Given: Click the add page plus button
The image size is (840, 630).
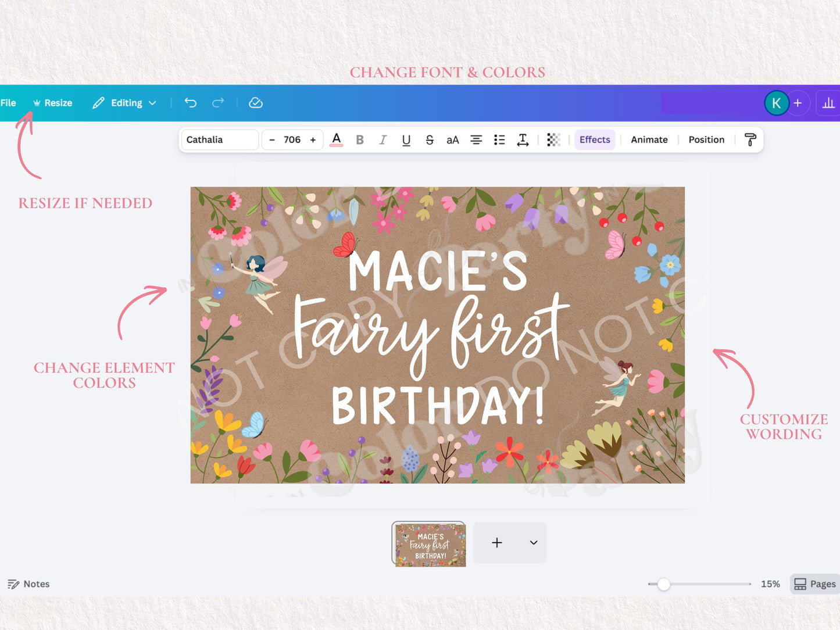Looking at the screenshot, I should click(x=497, y=542).
